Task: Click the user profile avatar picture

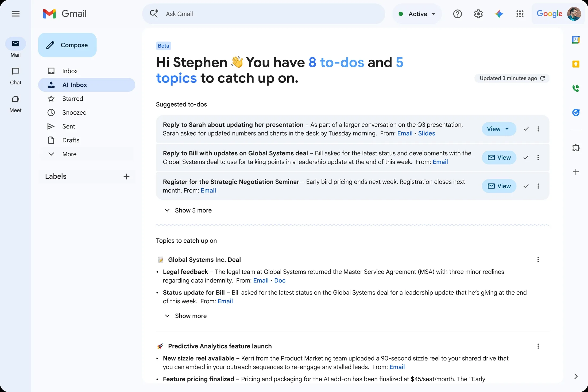Action: tap(574, 14)
